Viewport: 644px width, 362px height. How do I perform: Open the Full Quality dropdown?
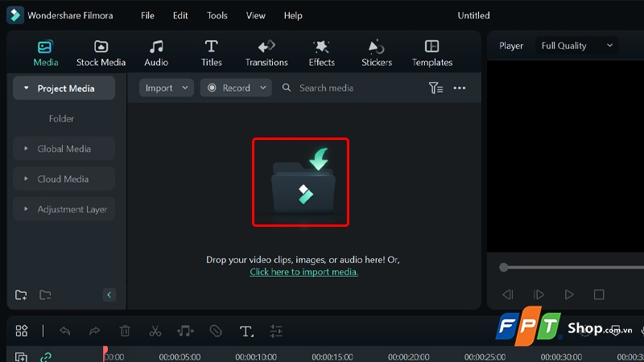pyautogui.click(x=576, y=46)
